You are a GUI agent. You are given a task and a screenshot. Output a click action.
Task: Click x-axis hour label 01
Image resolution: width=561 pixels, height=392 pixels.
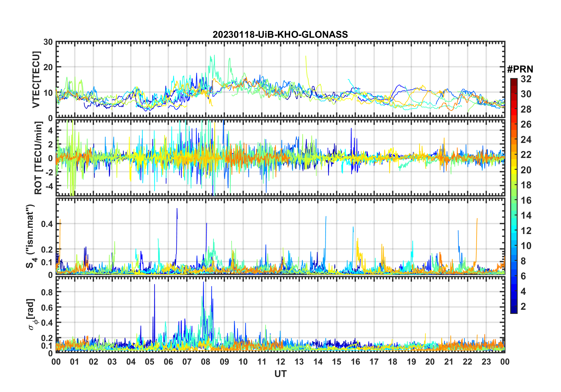75,362
